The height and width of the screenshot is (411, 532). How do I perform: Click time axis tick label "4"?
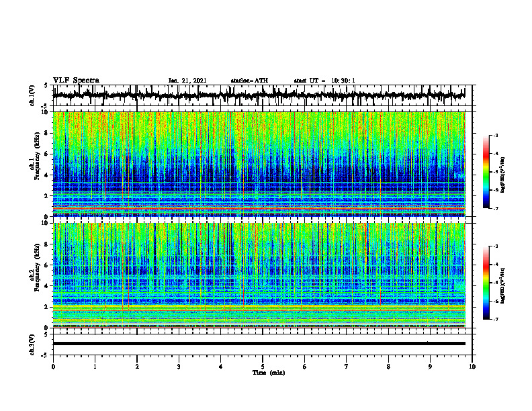click(x=221, y=367)
